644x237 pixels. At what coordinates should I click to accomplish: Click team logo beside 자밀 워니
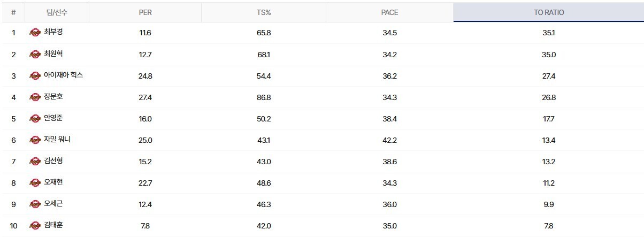point(35,140)
